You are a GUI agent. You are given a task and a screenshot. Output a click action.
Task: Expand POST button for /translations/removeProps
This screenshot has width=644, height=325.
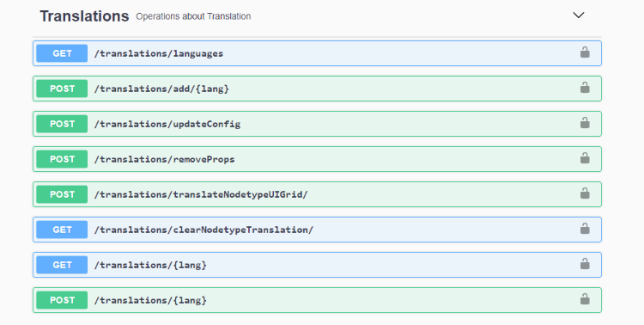point(62,159)
